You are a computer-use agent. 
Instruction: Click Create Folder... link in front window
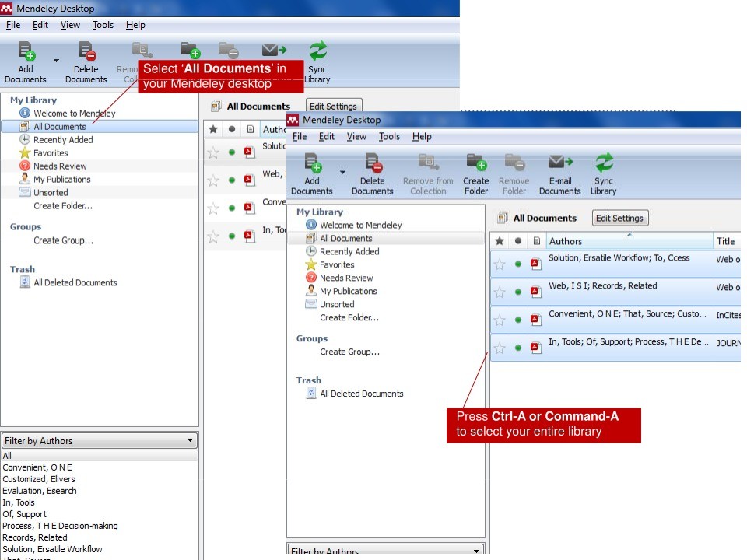pyautogui.click(x=349, y=317)
